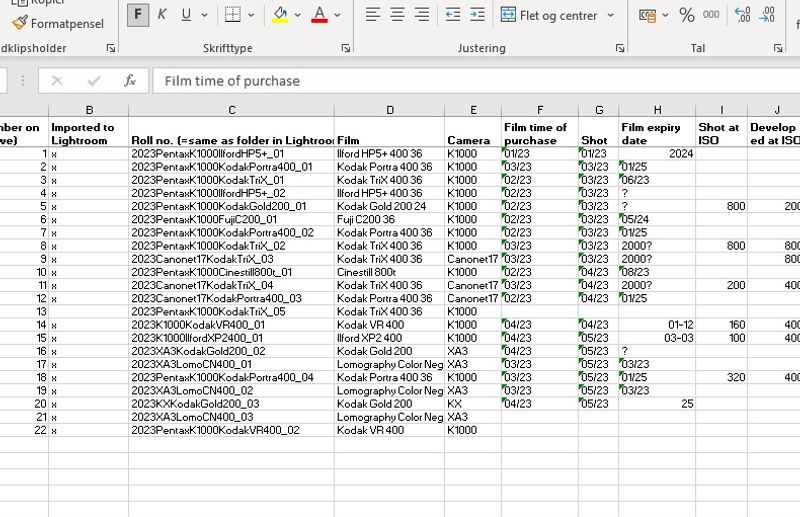Select 'Imported to Lightroom' header cell
The height and width of the screenshot is (517, 800).
pyautogui.click(x=89, y=133)
